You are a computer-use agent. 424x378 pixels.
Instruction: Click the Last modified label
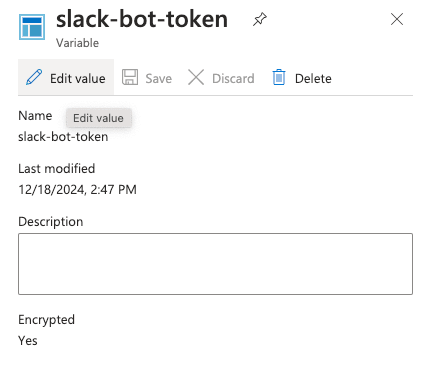tap(57, 169)
